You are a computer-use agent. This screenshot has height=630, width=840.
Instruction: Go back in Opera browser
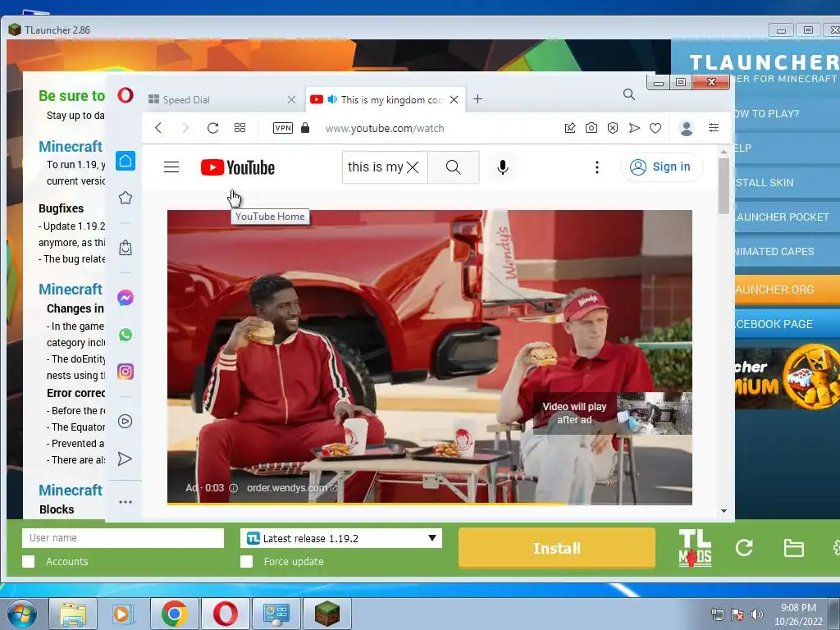pyautogui.click(x=158, y=127)
